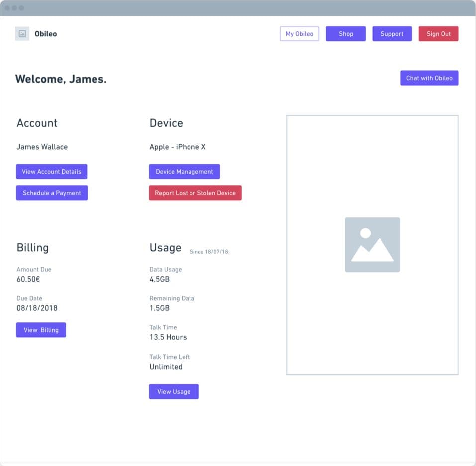Screen dimensions: 476x466
Task: Start a chat with Obileo
Action: click(x=429, y=78)
